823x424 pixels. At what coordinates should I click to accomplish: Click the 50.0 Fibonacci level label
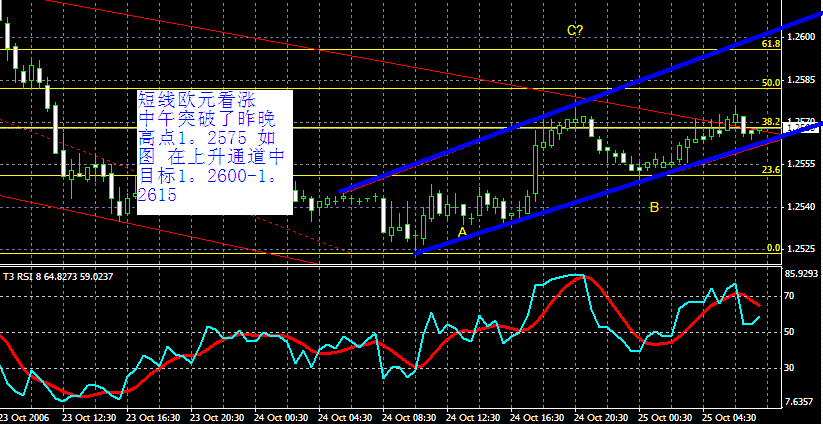tap(771, 83)
